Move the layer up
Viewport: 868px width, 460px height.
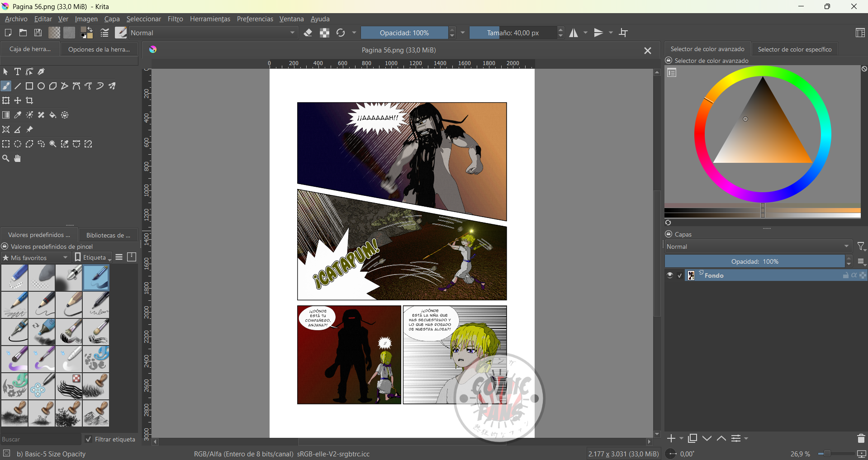pyautogui.click(x=721, y=438)
